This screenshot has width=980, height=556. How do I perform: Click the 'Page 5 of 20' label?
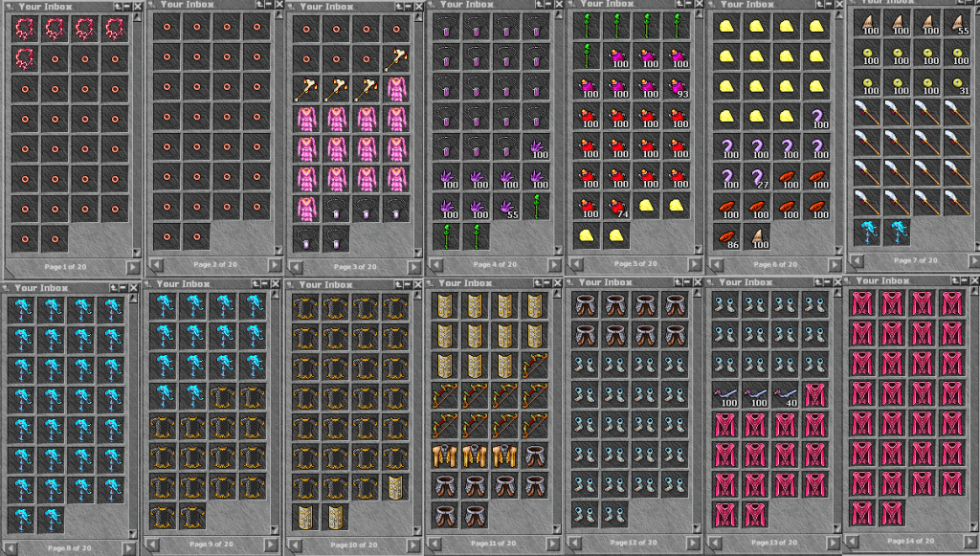coord(635,263)
